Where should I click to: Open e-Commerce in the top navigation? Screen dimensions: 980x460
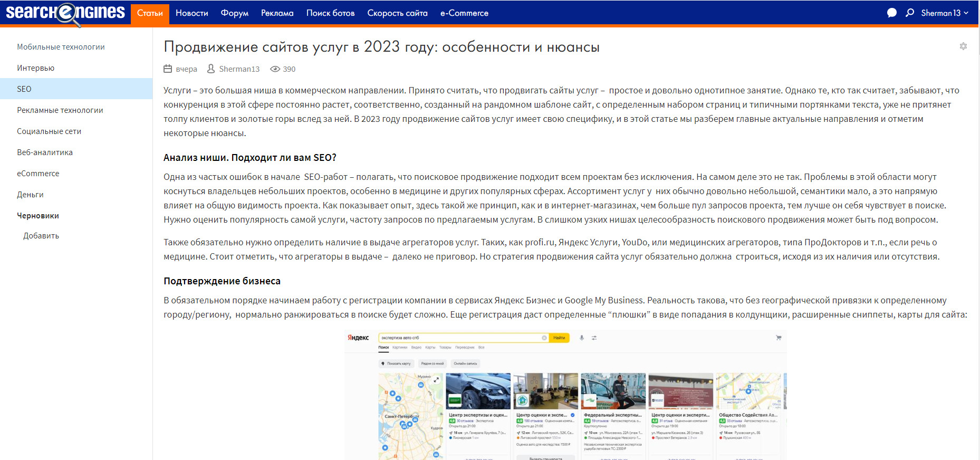click(x=465, y=13)
